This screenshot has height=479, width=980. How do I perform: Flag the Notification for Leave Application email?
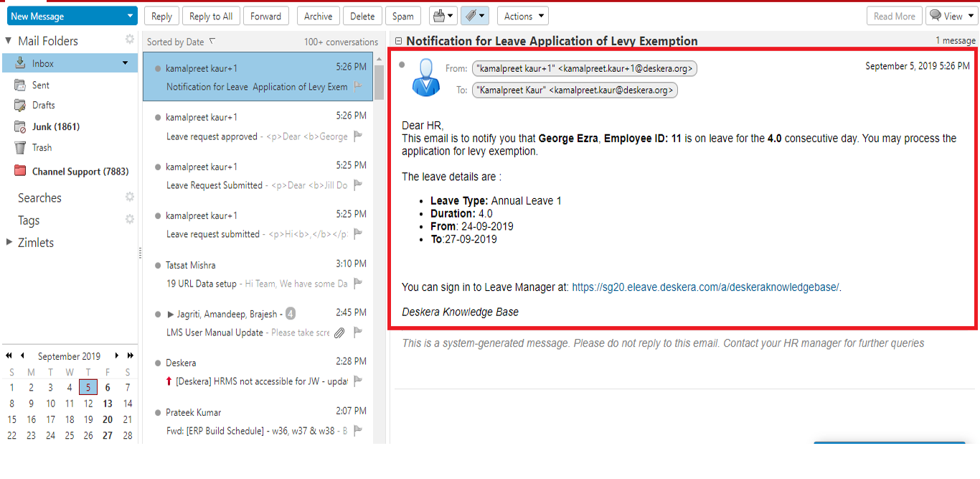358,87
